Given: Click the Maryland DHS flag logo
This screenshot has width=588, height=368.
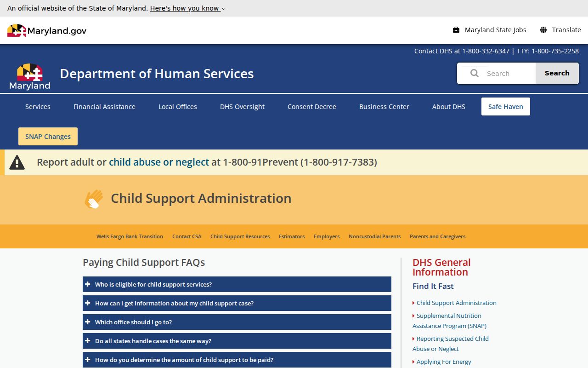Looking at the screenshot, I should pos(30,76).
